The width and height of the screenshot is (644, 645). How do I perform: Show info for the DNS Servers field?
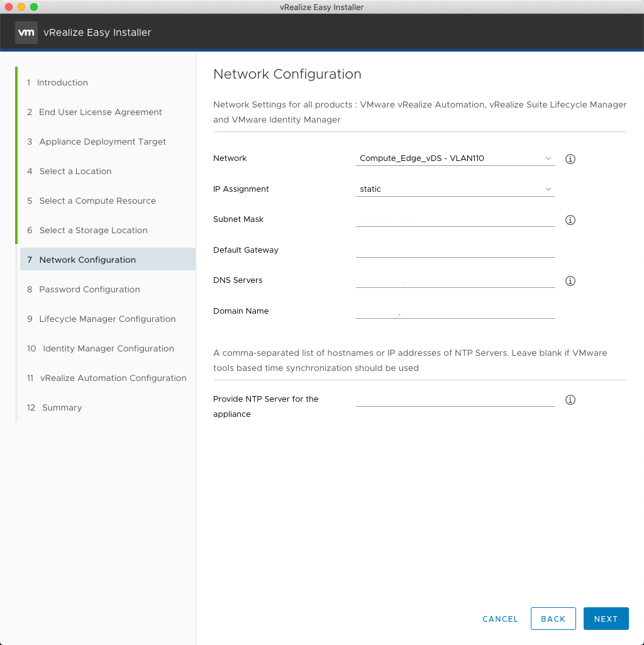570,281
